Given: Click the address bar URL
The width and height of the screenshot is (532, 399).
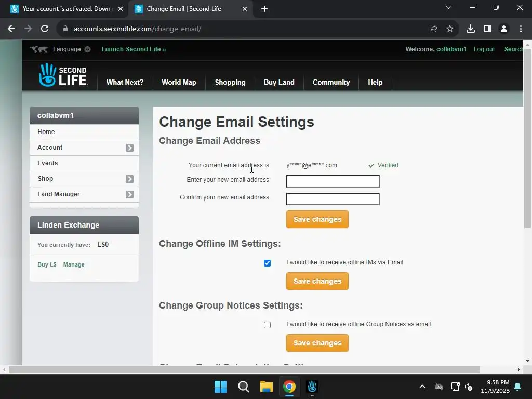Looking at the screenshot, I should point(137,29).
